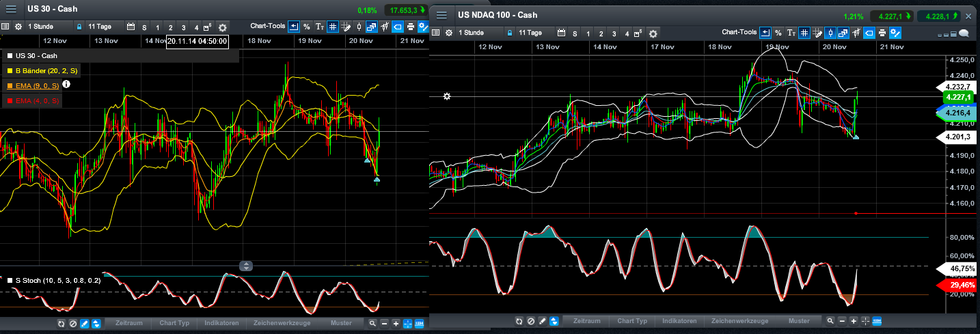Click info icon next to EMA (9, 0, S)
This screenshot has width=980, height=334.
coord(66,84)
